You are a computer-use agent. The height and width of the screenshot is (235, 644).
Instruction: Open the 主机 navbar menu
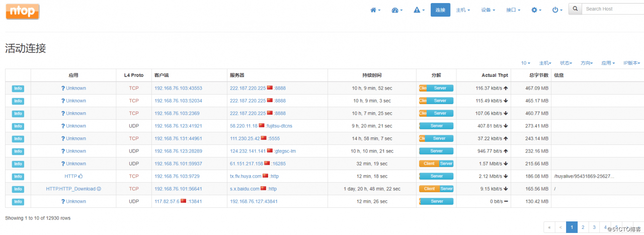point(463,10)
